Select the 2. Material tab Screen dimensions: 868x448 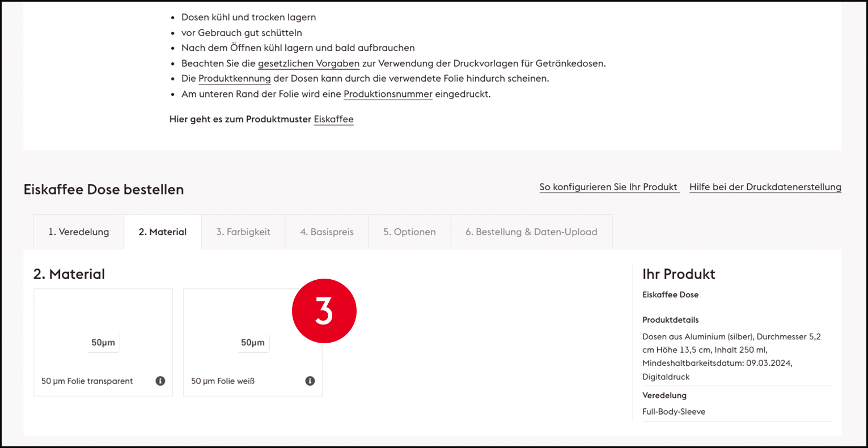163,232
